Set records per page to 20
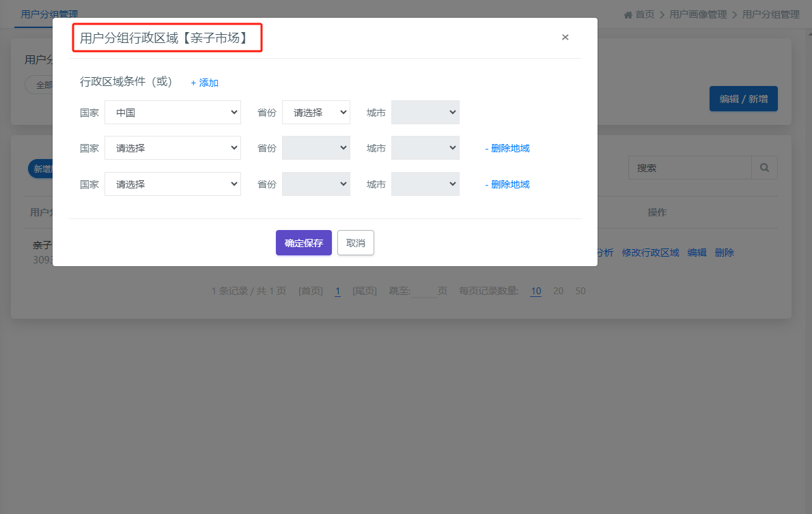The height and width of the screenshot is (514, 812). tap(558, 291)
